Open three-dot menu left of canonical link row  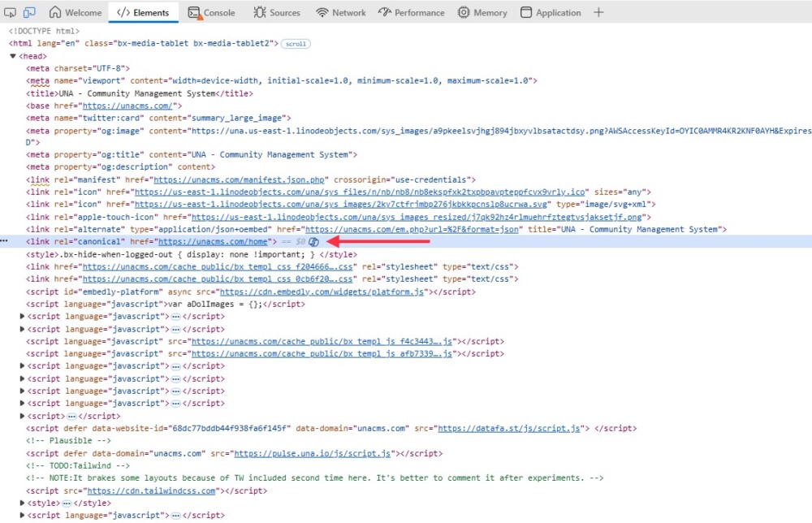click(x=5, y=242)
